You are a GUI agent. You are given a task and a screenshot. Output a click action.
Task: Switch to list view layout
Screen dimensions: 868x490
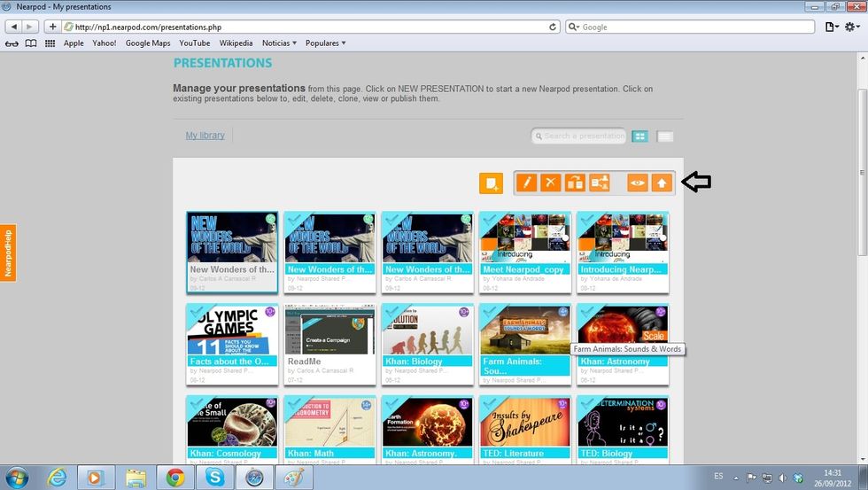[665, 136]
